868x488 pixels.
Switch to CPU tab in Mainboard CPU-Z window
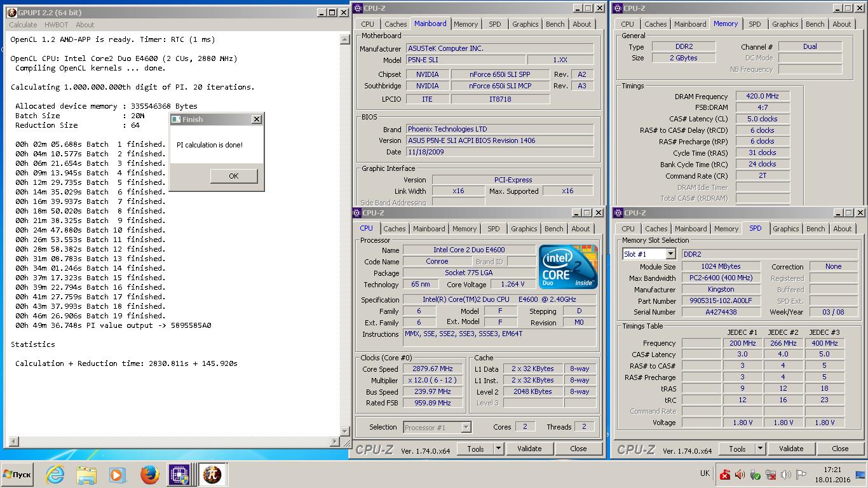[368, 24]
